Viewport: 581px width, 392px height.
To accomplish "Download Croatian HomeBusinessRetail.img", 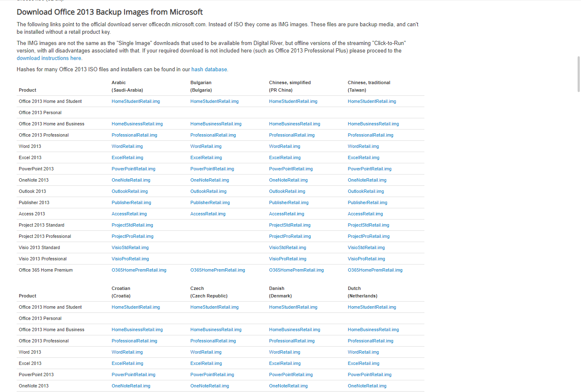I will pos(137,330).
